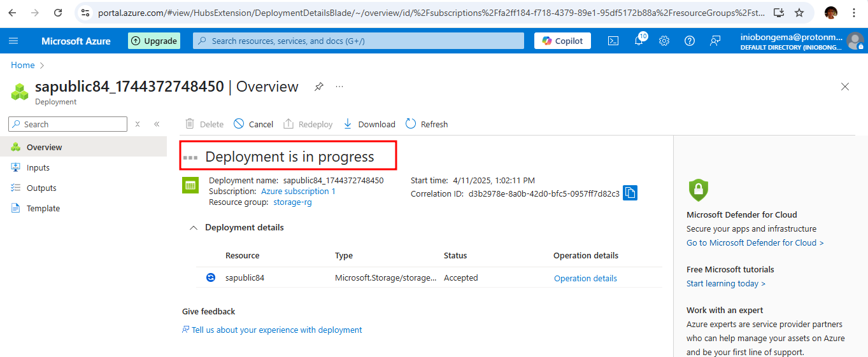Image resolution: width=868 pixels, height=357 pixels.
Task: Click the browser back arrow
Action: [x=13, y=13]
